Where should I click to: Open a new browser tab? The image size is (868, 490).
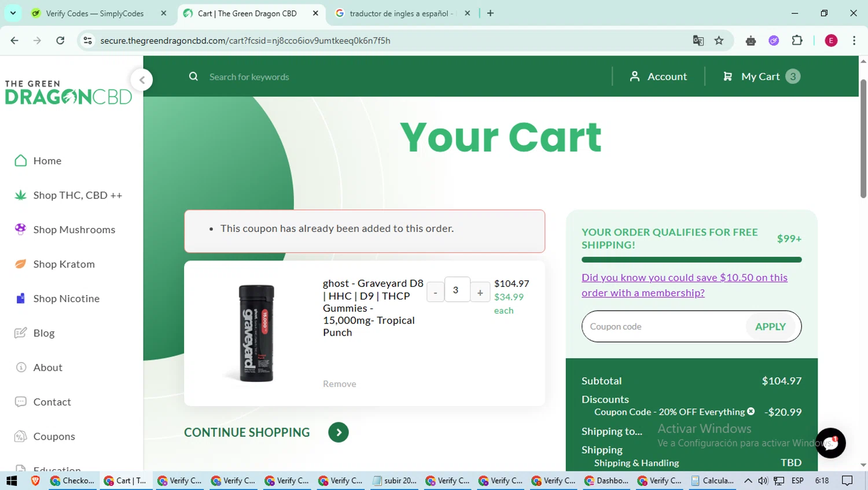click(490, 13)
